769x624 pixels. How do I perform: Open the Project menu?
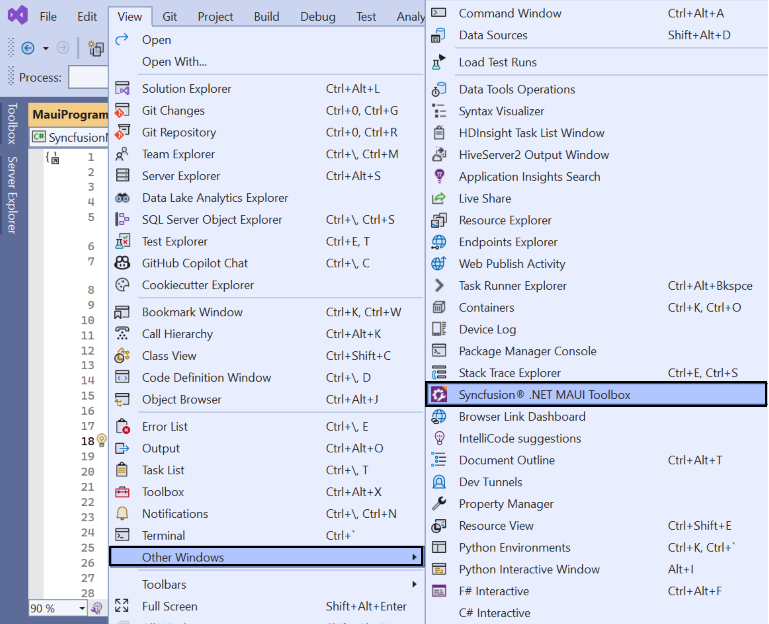[215, 17]
